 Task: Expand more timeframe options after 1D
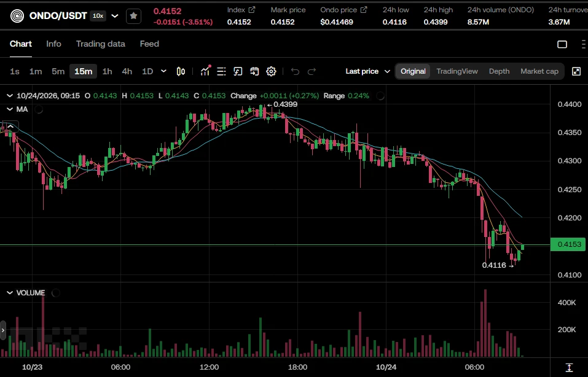163,71
